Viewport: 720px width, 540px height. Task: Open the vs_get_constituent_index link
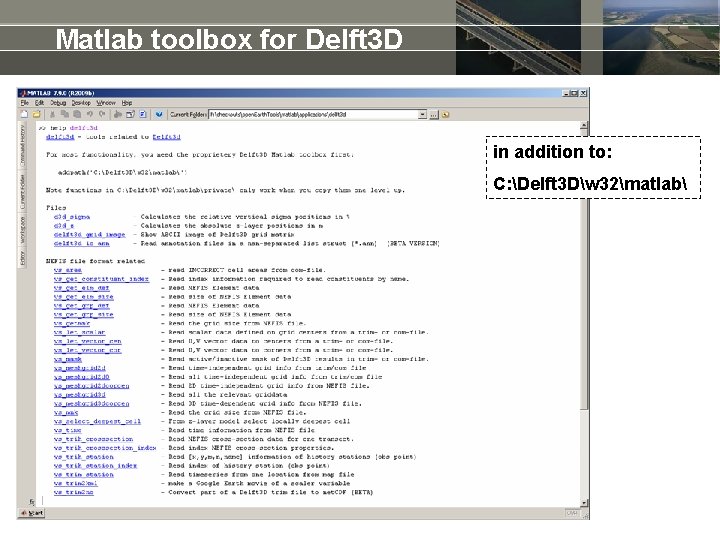101,279
